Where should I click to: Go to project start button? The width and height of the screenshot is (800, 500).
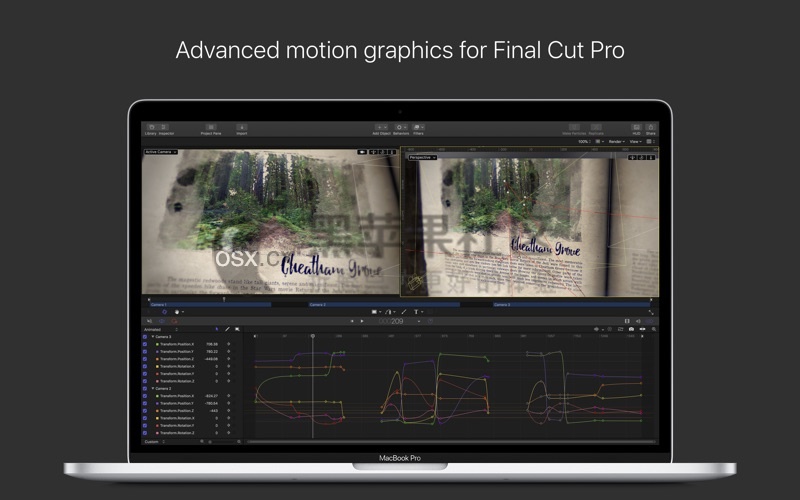(352, 321)
